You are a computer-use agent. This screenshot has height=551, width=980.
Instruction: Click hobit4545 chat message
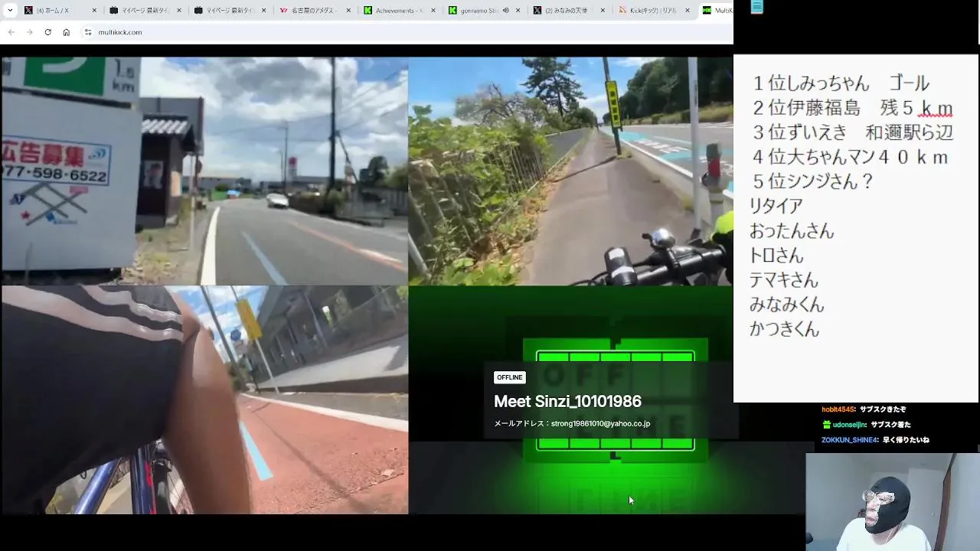coord(864,409)
